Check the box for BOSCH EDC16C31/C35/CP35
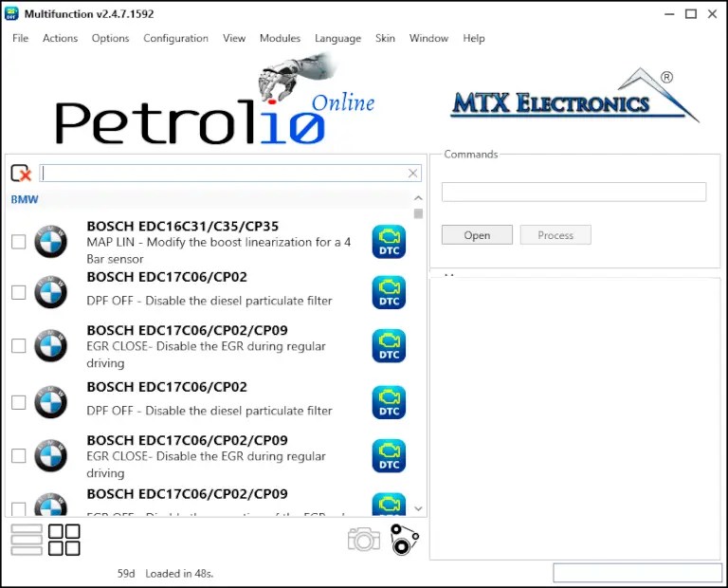Viewport: 728px width, 588px height. pos(19,242)
